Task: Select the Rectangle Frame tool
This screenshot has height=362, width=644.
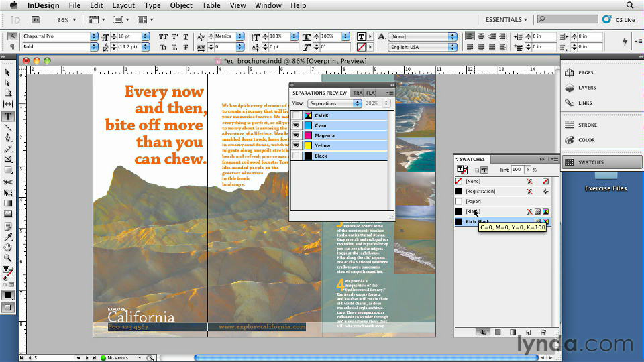Action: [x=8, y=160]
